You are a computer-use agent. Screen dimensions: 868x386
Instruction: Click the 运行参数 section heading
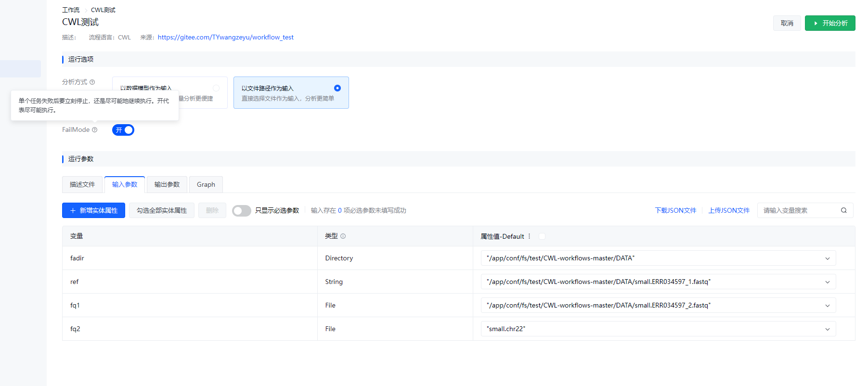point(81,159)
